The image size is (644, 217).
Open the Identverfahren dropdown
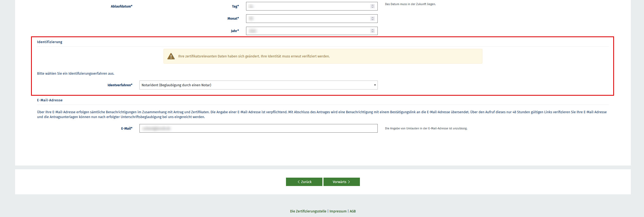pyautogui.click(x=258, y=85)
